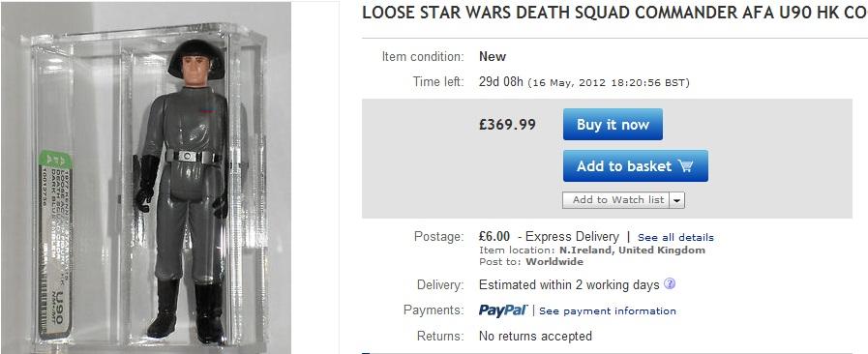Click the PayPal logo
868x354 pixels.
503,310
